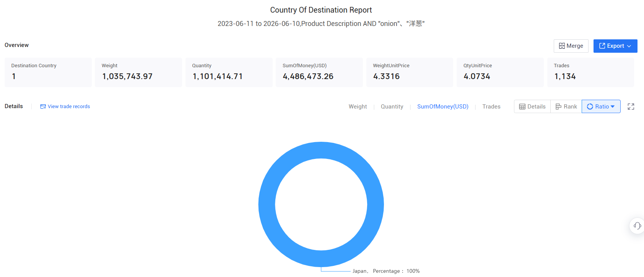The image size is (644, 277).
Task: Show the Details table view
Action: [532, 107]
